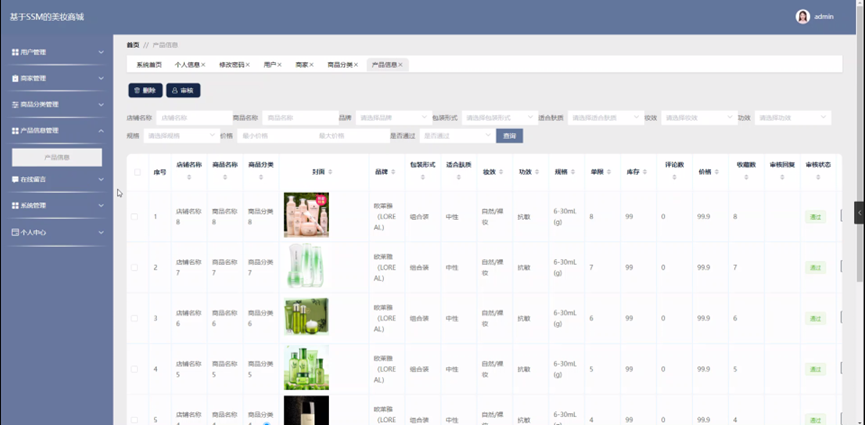The image size is (865, 425).
Task: Tick the checkbox for row 3
Action: [x=134, y=318]
